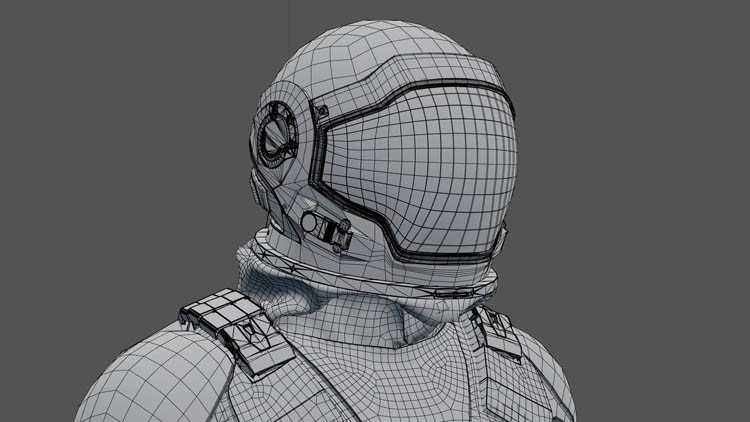Select the circular ear dial on the helmet
The width and height of the screenshot is (750, 422).
[x=272, y=138]
